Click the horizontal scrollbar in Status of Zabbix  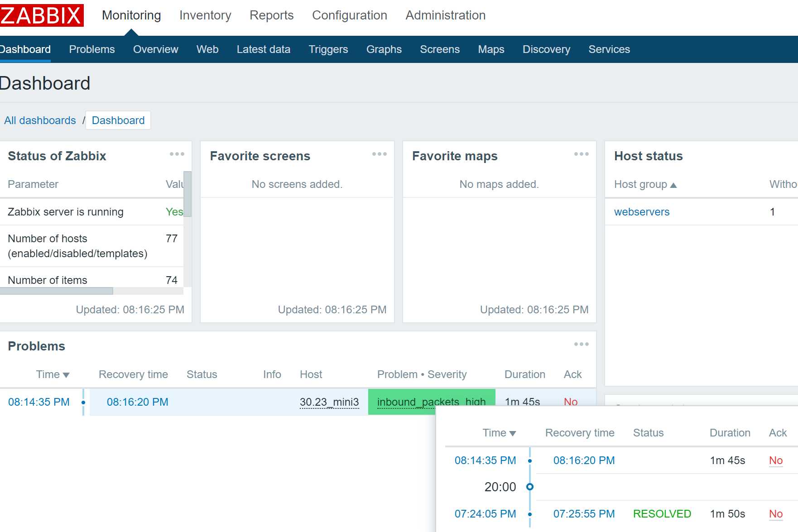click(57, 291)
